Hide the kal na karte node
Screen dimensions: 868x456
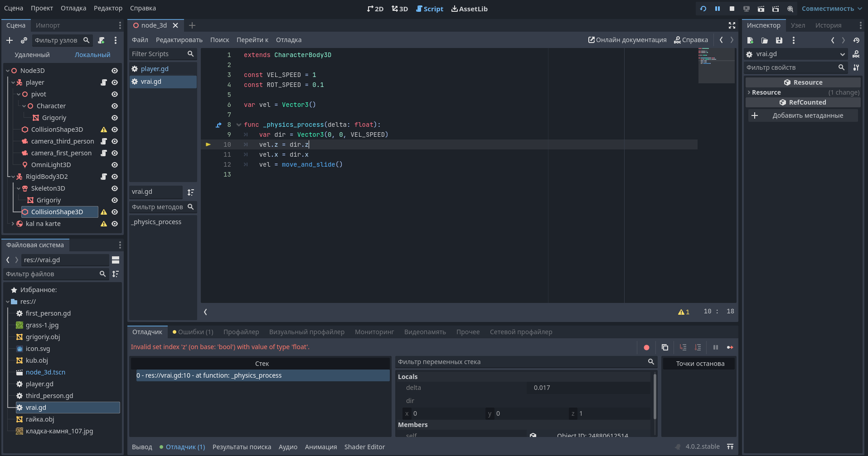pyautogui.click(x=115, y=224)
